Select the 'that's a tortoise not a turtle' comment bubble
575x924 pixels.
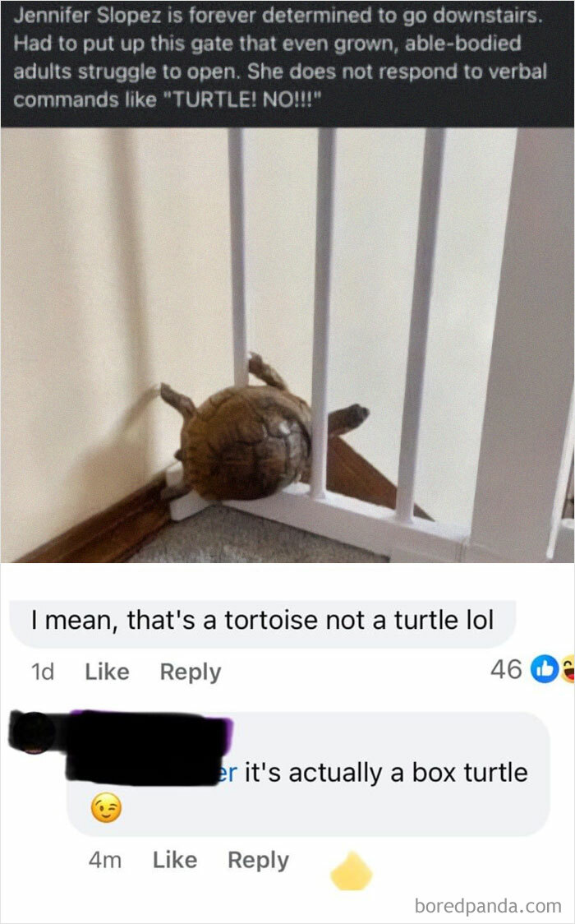click(263, 621)
